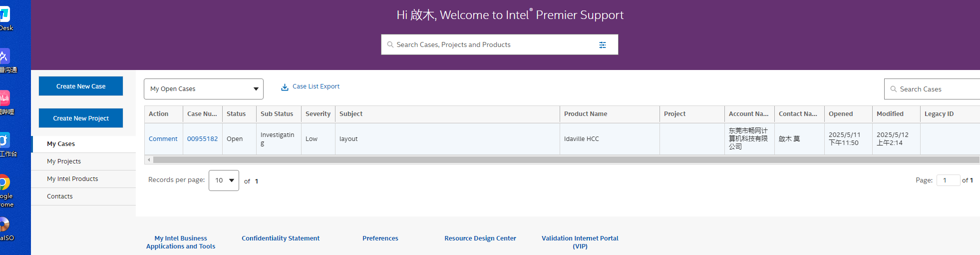Image resolution: width=980 pixels, height=255 pixels.
Task: Click the magnifier icon in main search bar
Action: (390, 44)
